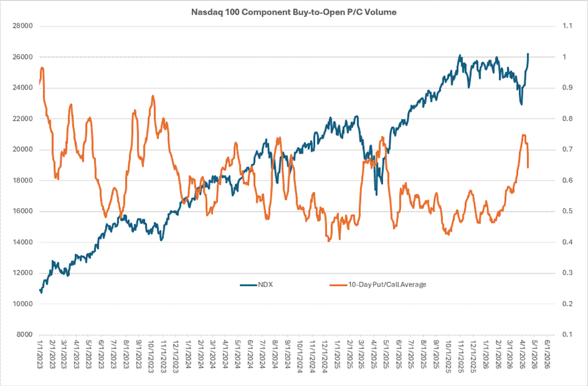Click the 0.4 right axis label
The image size is (588, 386).
click(x=568, y=242)
